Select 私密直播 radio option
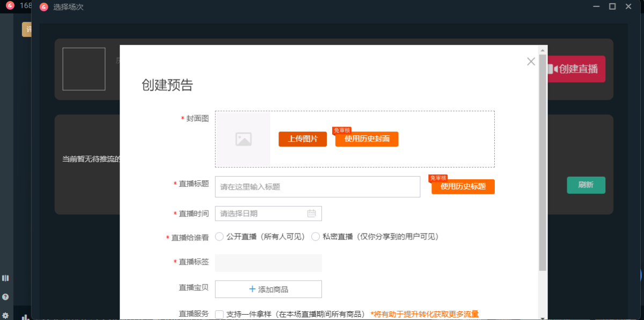Screen dimensions: 644x320 click(x=316, y=237)
